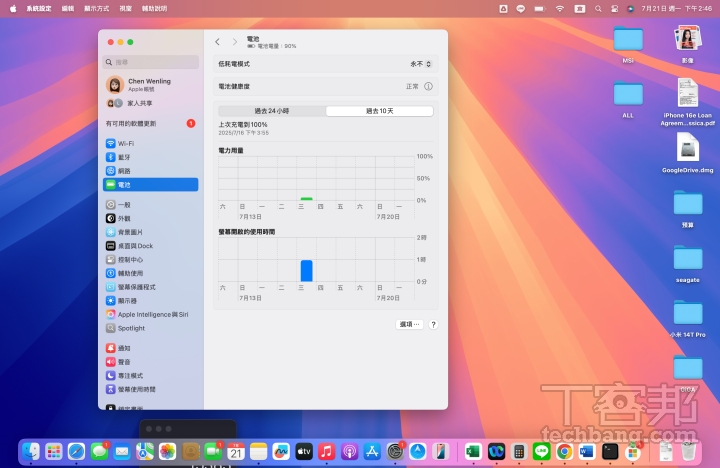The height and width of the screenshot is (468, 720).
Task: Open the 視窗 menu
Action: click(126, 8)
